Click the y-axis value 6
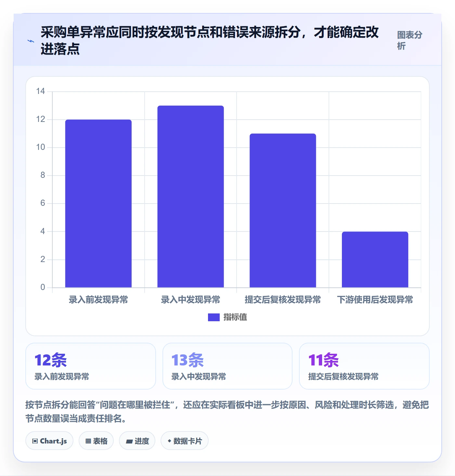This screenshot has height=476, width=455. coord(43,203)
